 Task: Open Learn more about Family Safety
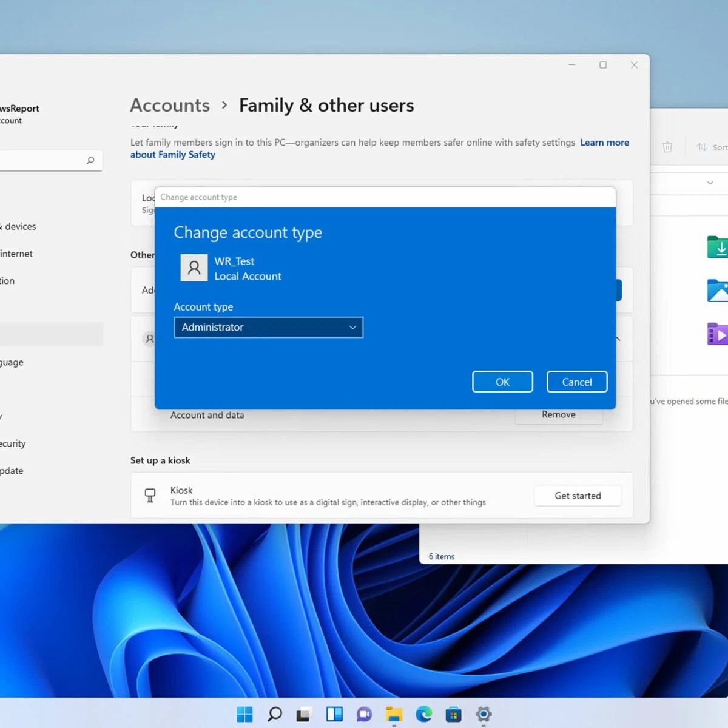[x=604, y=142]
